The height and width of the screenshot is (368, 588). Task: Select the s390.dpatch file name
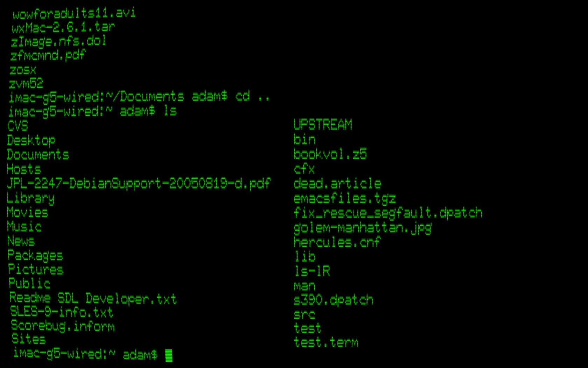[x=334, y=300]
